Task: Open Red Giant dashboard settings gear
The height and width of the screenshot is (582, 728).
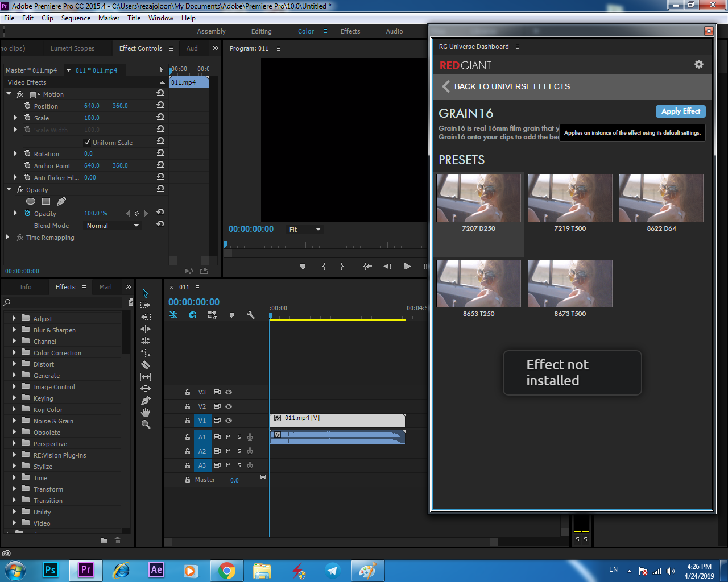Action: pyautogui.click(x=699, y=65)
